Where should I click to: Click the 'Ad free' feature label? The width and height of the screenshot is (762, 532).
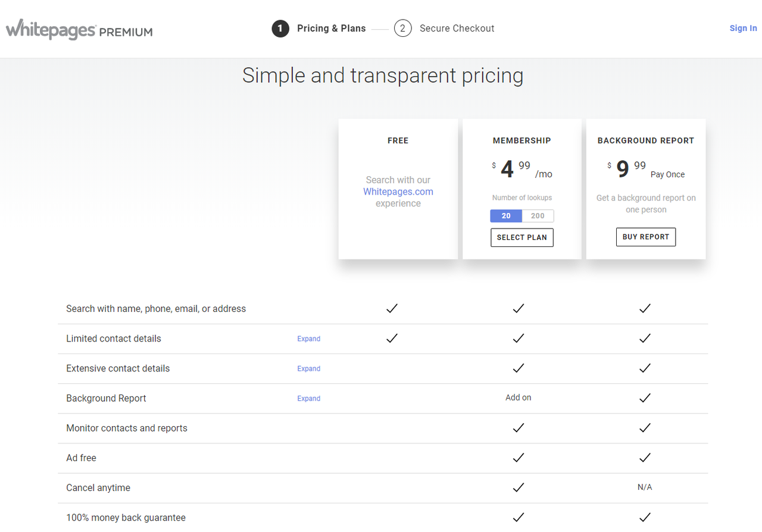(81, 458)
